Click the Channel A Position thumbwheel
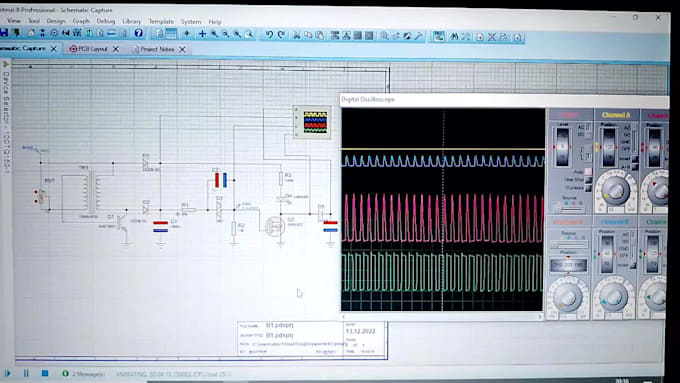This screenshot has width=680, height=383. click(609, 147)
